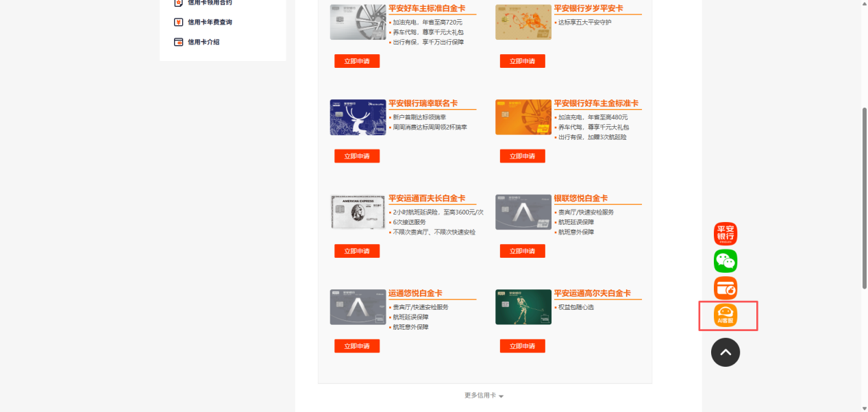The height and width of the screenshot is (412, 868).
Task: Click 立即申请 under 平安运通百夫长白金卡
Action: [x=357, y=251]
